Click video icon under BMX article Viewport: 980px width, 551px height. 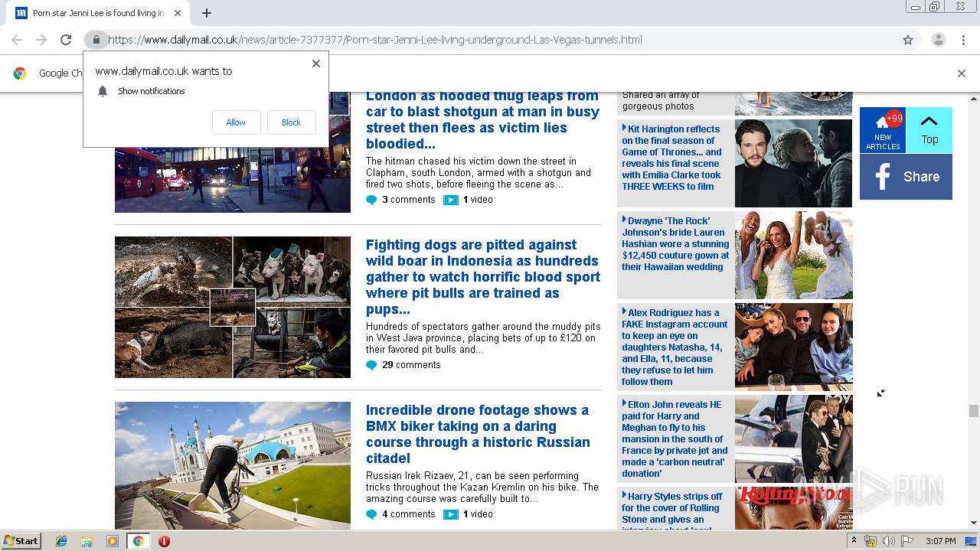pyautogui.click(x=451, y=514)
